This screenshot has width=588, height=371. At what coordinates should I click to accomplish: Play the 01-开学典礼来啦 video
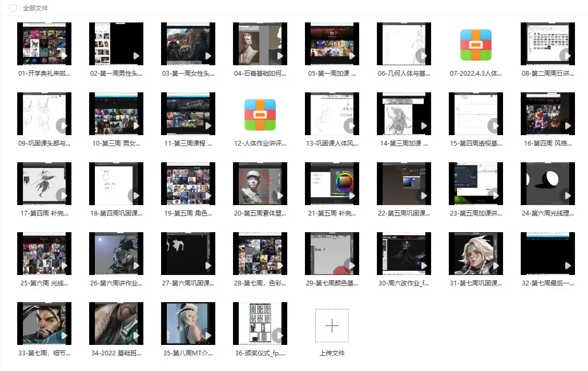(x=64, y=55)
